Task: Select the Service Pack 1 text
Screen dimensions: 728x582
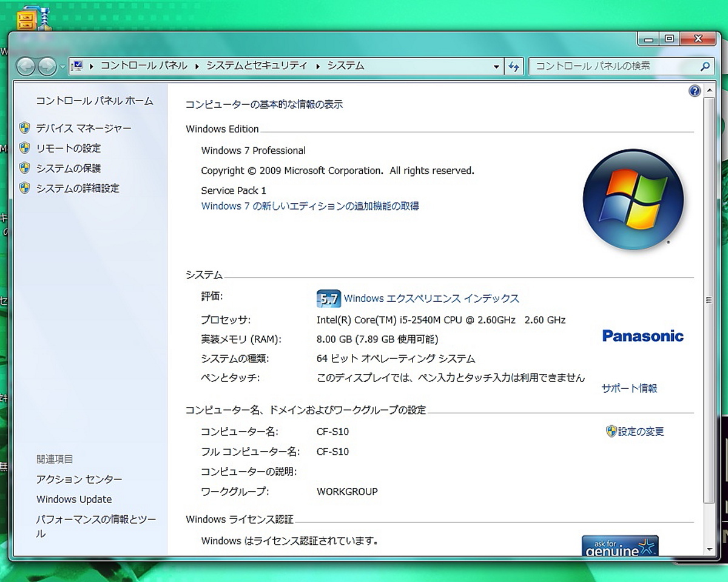Action: click(x=234, y=190)
